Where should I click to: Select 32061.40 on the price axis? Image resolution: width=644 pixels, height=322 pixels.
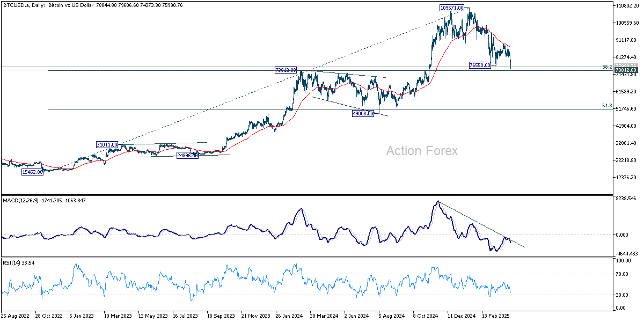(x=626, y=143)
